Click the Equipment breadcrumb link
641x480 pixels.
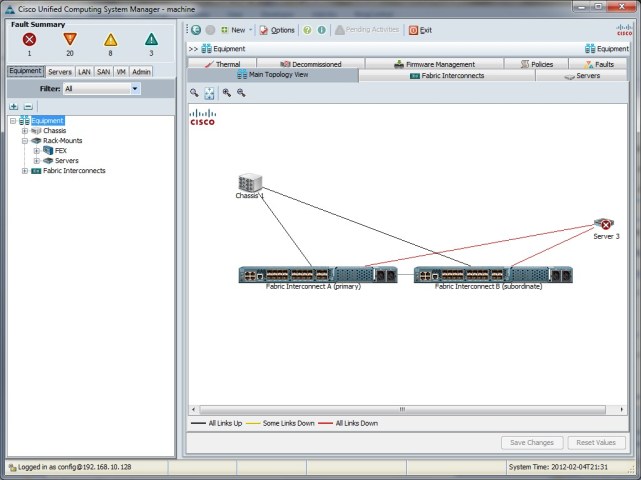tap(224, 49)
